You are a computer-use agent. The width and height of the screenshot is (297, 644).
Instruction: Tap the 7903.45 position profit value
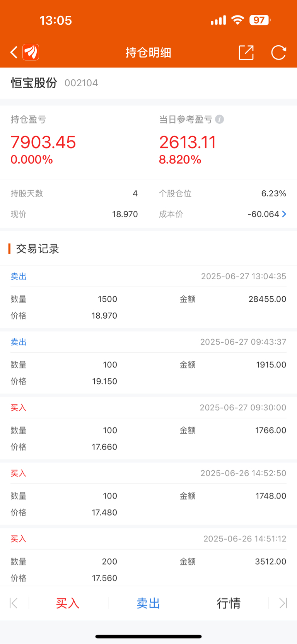(x=43, y=142)
